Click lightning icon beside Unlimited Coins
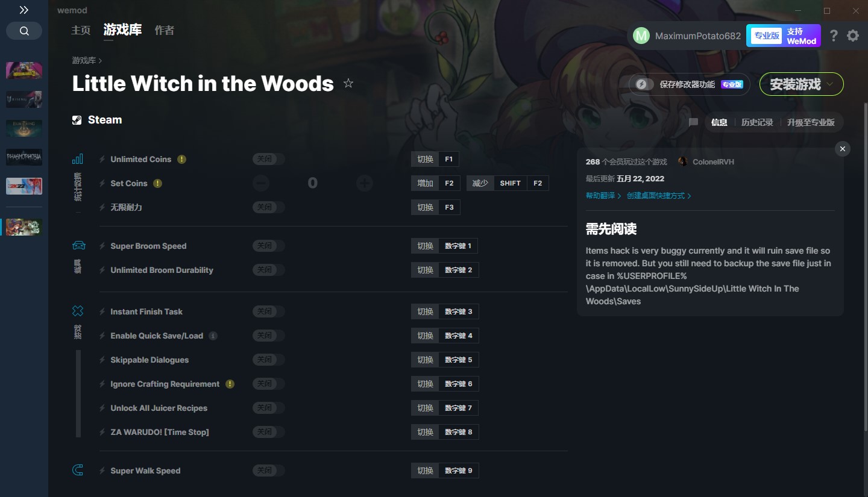868x497 pixels. coord(102,159)
